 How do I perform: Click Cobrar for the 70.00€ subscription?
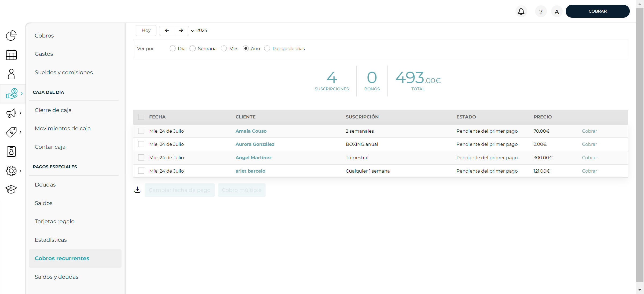coord(590,131)
